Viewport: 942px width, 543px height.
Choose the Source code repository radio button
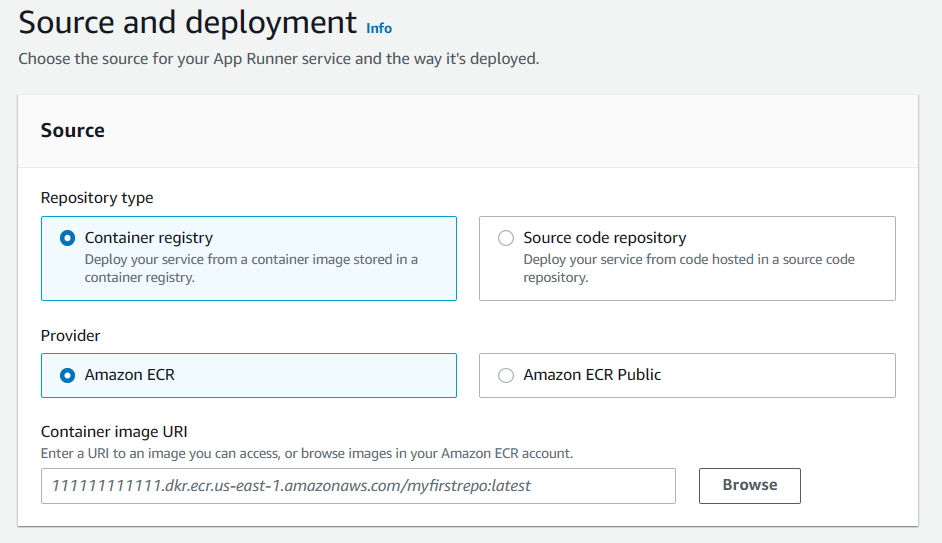[x=506, y=238]
